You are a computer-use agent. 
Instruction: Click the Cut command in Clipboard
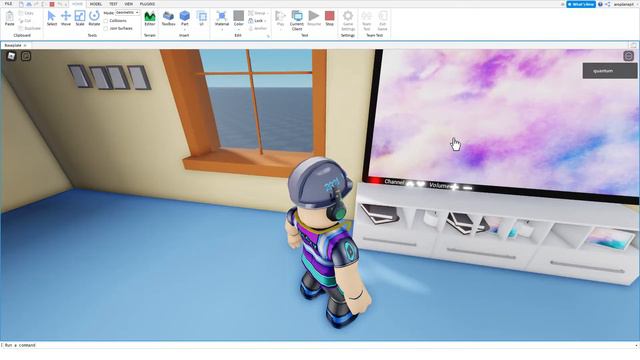[x=25, y=20]
